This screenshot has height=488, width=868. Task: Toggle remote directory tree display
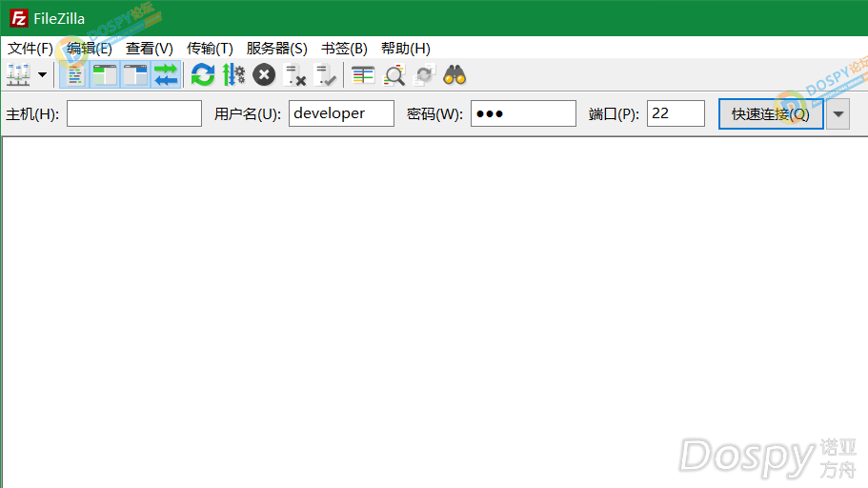[x=135, y=74]
